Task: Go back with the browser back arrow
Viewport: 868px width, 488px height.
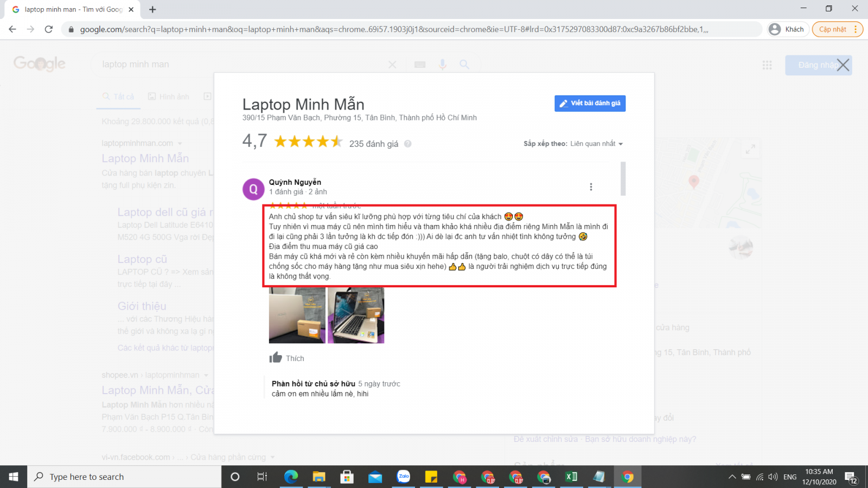Action: coord(12,29)
